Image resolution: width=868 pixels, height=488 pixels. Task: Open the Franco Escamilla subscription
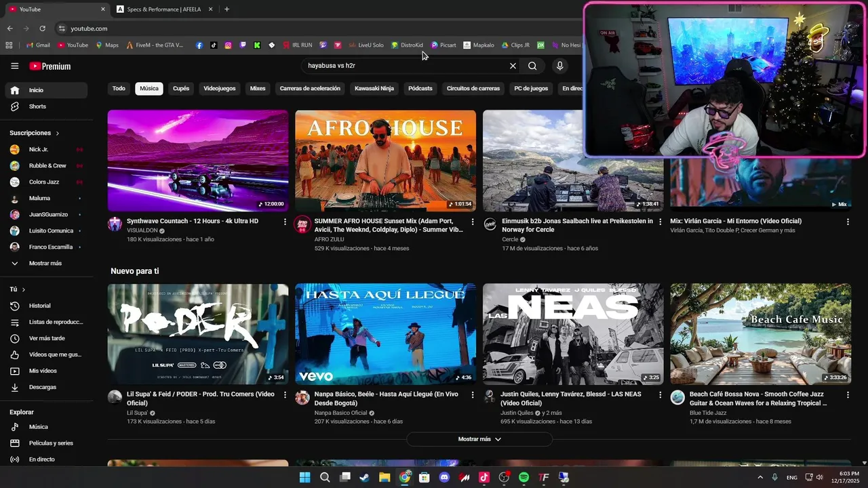click(46, 247)
